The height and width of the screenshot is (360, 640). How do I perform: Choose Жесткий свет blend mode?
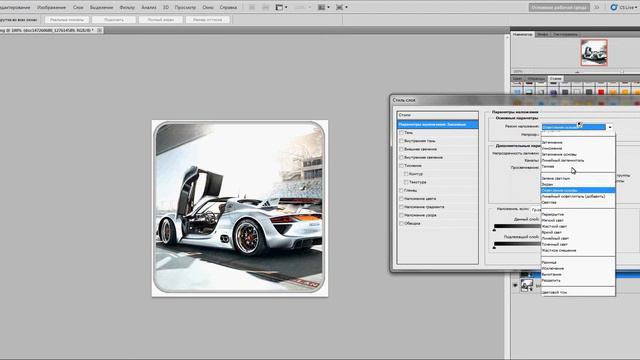(x=578, y=226)
